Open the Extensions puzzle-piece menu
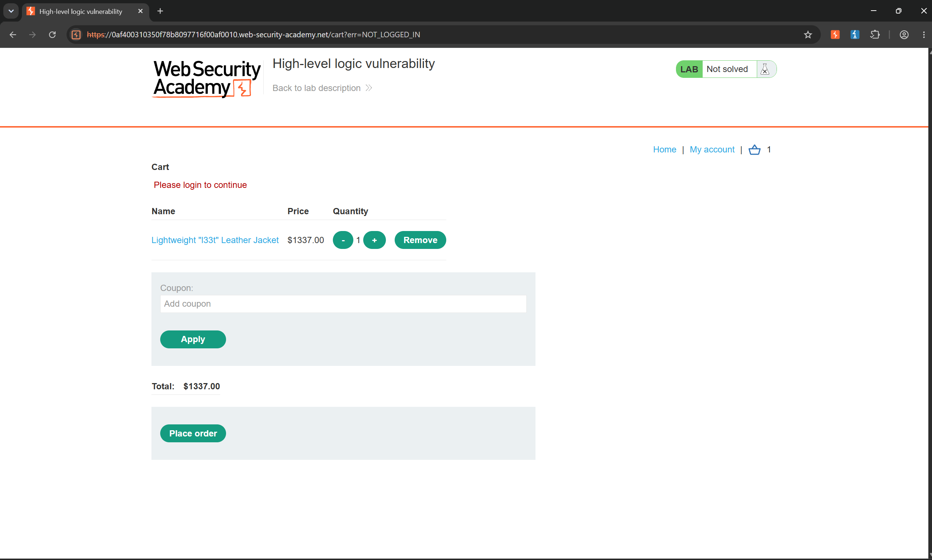Viewport: 932px width, 560px height. (x=875, y=35)
